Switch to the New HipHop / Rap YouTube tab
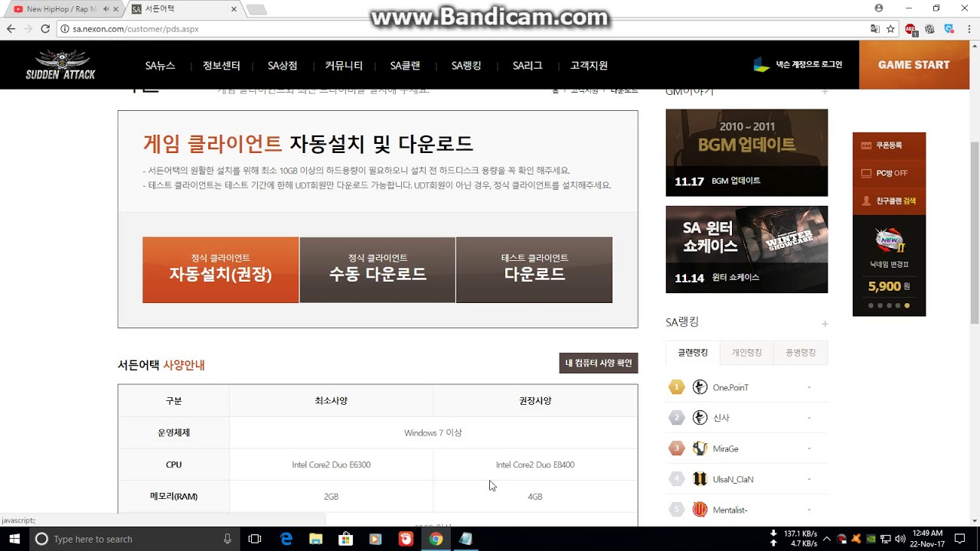 [x=64, y=9]
